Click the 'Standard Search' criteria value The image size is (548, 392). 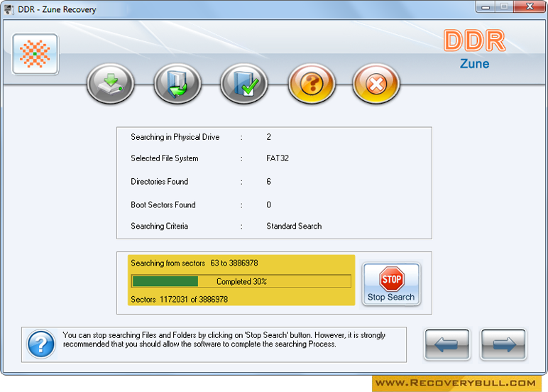(x=294, y=227)
